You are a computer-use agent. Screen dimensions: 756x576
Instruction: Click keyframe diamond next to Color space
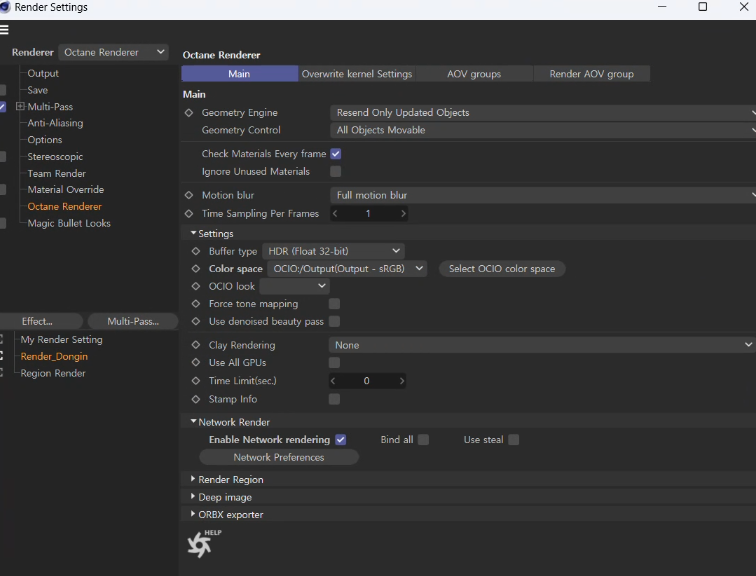pos(196,268)
